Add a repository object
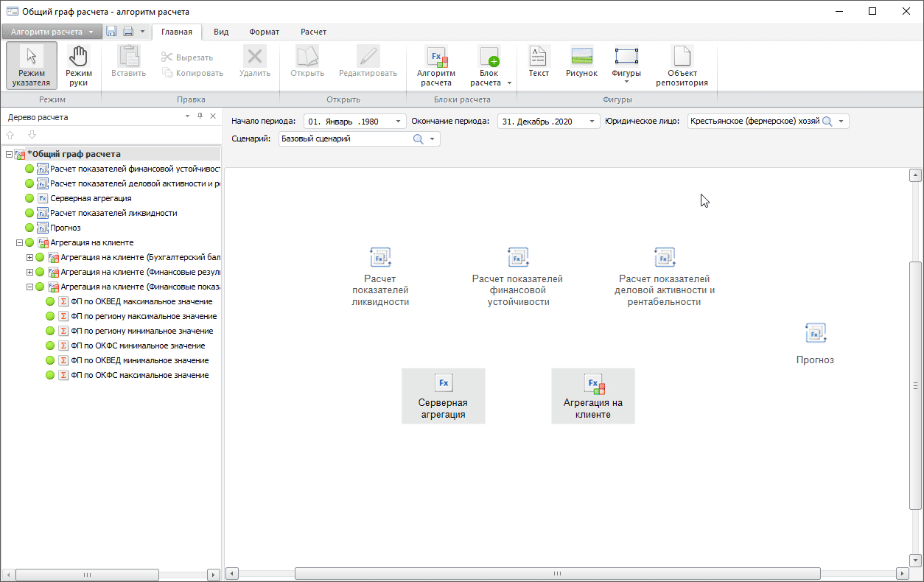This screenshot has height=582, width=924. pyautogui.click(x=682, y=66)
